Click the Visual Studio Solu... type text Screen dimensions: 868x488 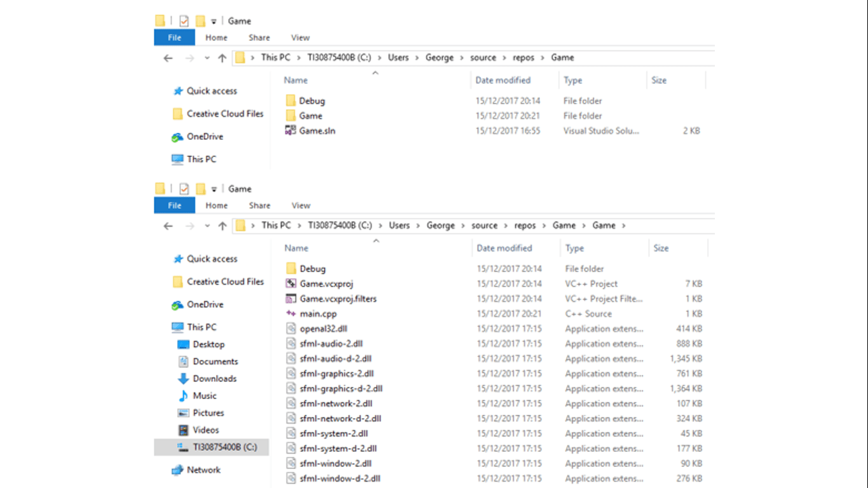[601, 131]
